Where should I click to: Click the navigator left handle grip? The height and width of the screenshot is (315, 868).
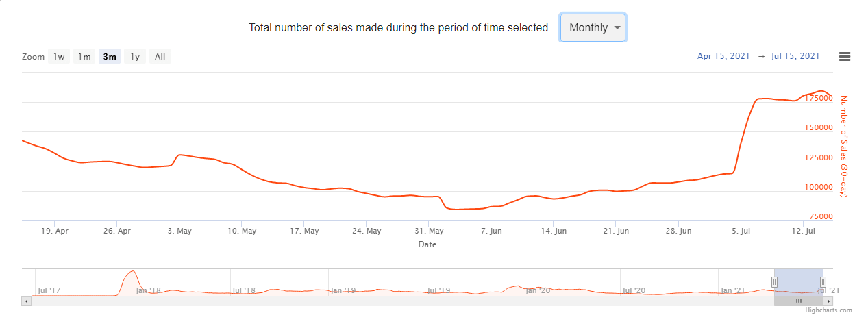pos(774,281)
